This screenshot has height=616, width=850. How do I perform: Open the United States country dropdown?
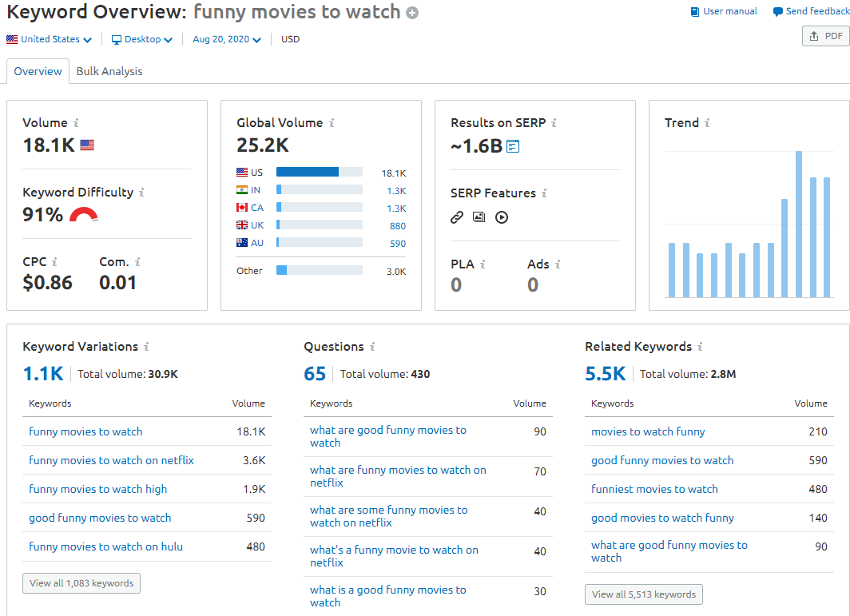coord(50,39)
